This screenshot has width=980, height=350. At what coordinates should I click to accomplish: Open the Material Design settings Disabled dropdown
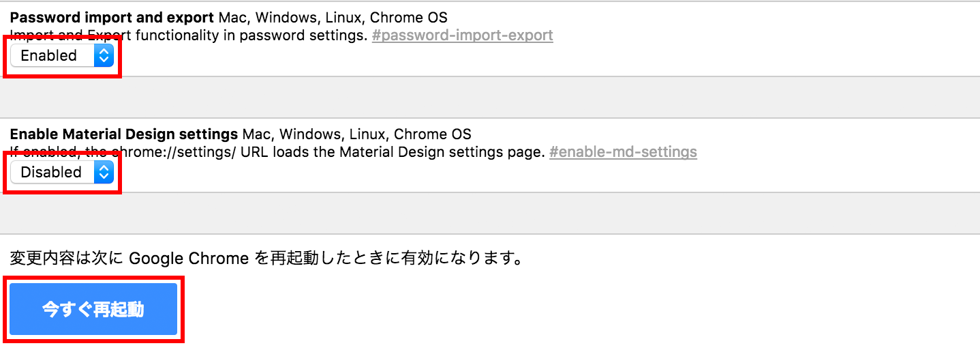(x=61, y=172)
